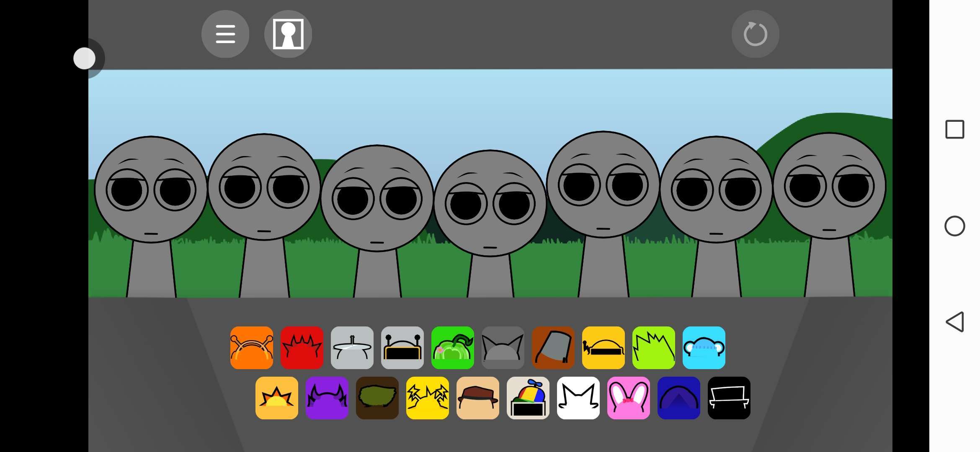
Task: Select the yellow sun icon
Action: pyautogui.click(x=277, y=398)
